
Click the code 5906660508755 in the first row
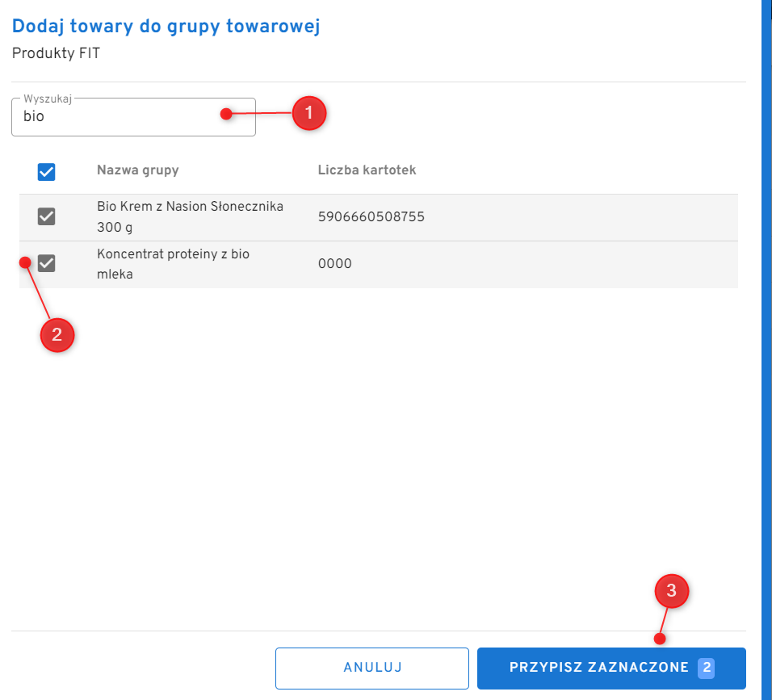click(x=371, y=217)
